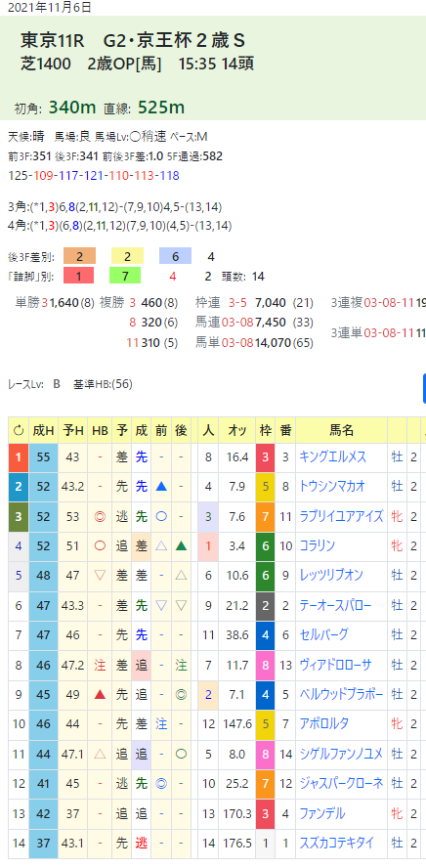Screen dimensions: 426x868
Task: Click the green circle mark for シゲルファンノユメ
Action: [181, 754]
